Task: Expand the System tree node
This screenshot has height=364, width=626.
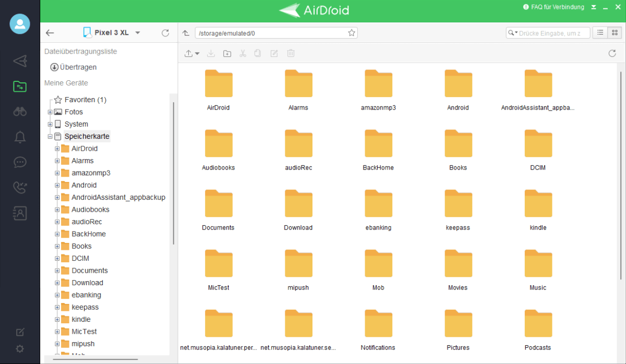Action: [50, 124]
